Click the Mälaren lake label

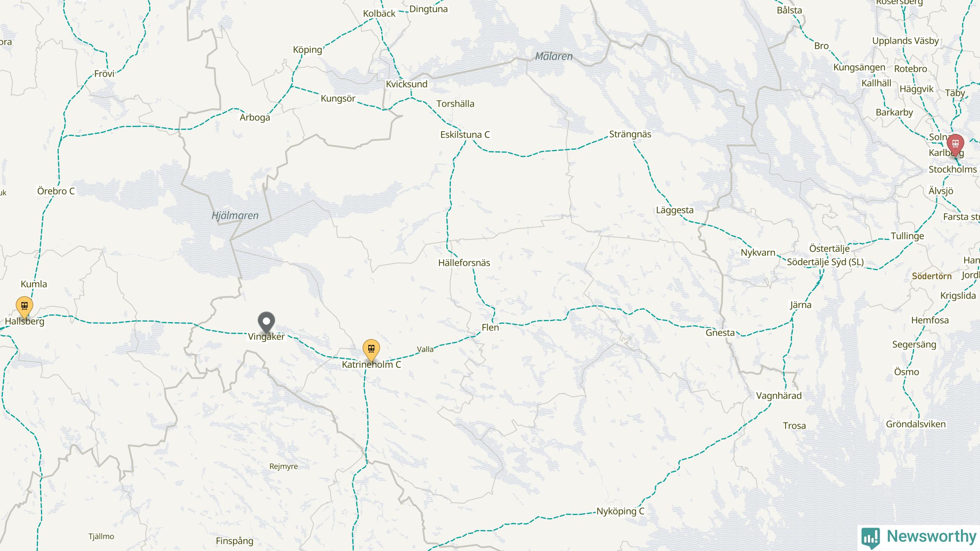pos(554,56)
